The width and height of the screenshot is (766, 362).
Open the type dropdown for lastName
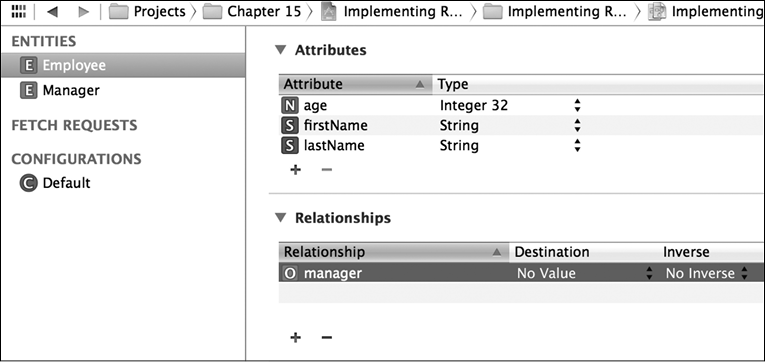(577, 146)
